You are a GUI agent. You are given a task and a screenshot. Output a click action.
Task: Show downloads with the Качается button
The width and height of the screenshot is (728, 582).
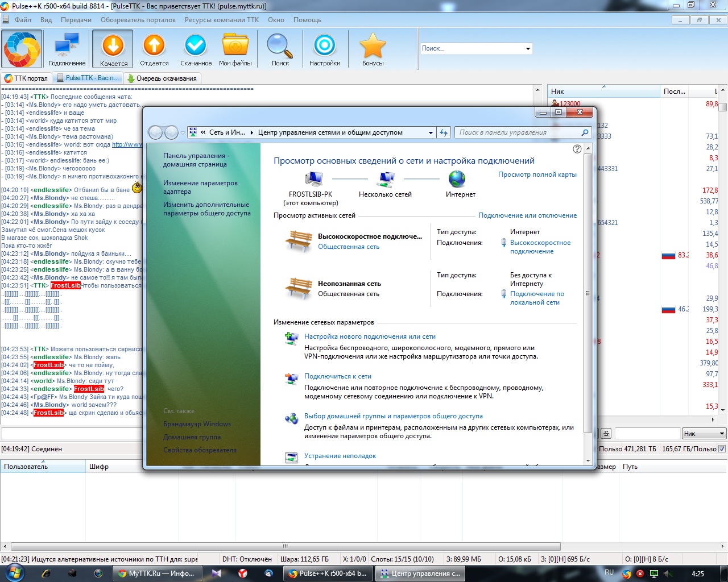point(113,49)
